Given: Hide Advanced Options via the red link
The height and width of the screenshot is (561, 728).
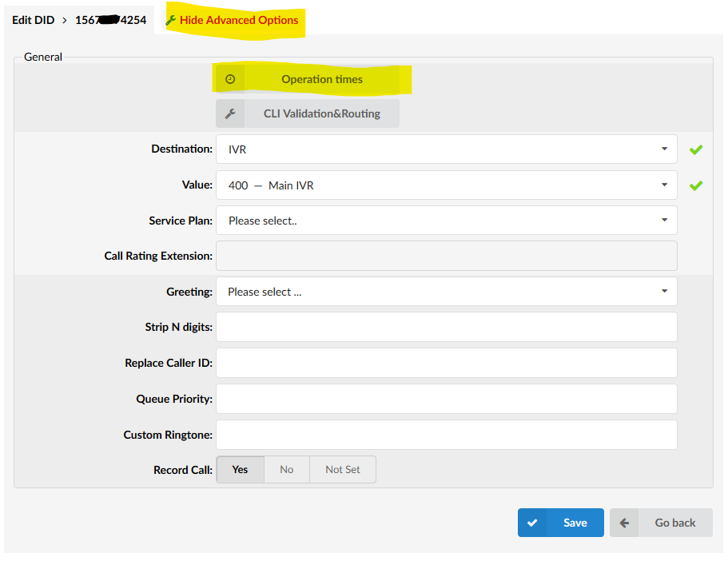Looking at the screenshot, I should click(x=239, y=20).
